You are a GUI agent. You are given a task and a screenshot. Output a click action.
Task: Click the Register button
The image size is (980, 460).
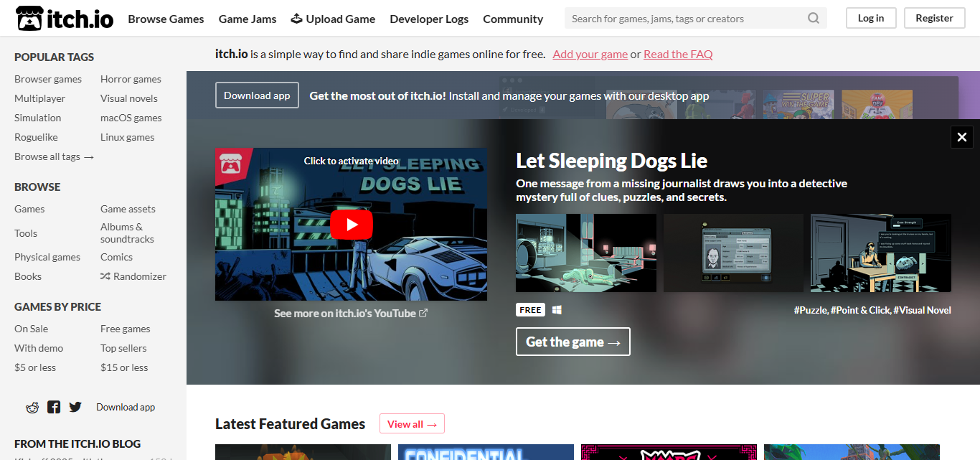click(x=934, y=18)
